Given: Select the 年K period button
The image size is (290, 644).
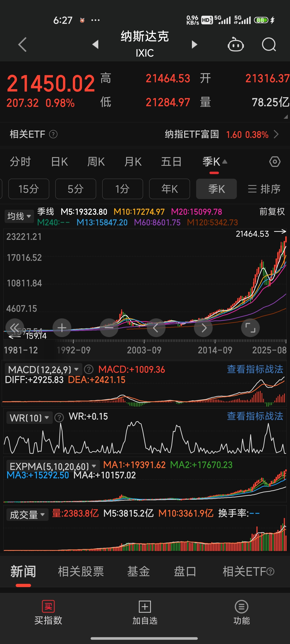Looking at the screenshot, I should (169, 189).
